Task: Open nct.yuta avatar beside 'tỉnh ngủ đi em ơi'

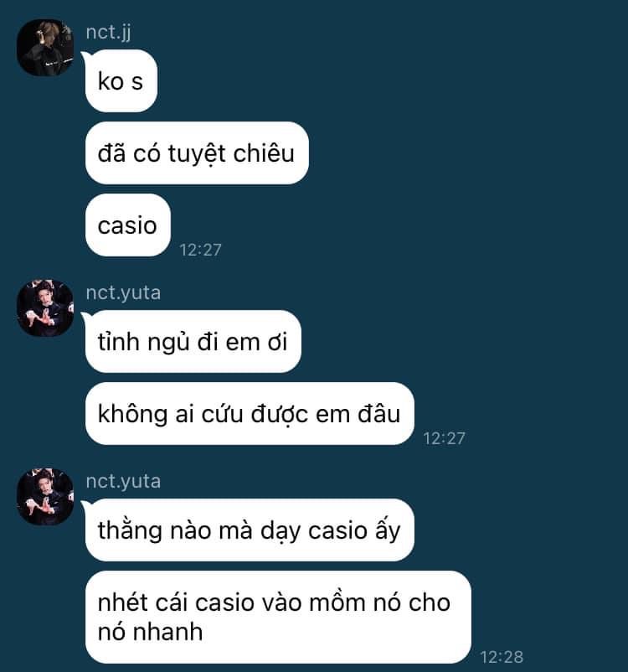Action: click(45, 308)
